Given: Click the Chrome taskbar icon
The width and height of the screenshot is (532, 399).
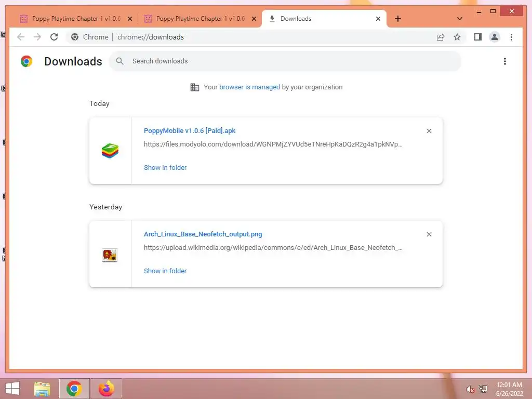Looking at the screenshot, I should pyautogui.click(x=74, y=389).
